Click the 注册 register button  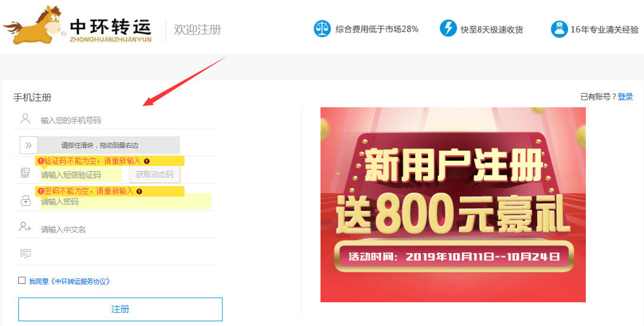[x=120, y=309]
